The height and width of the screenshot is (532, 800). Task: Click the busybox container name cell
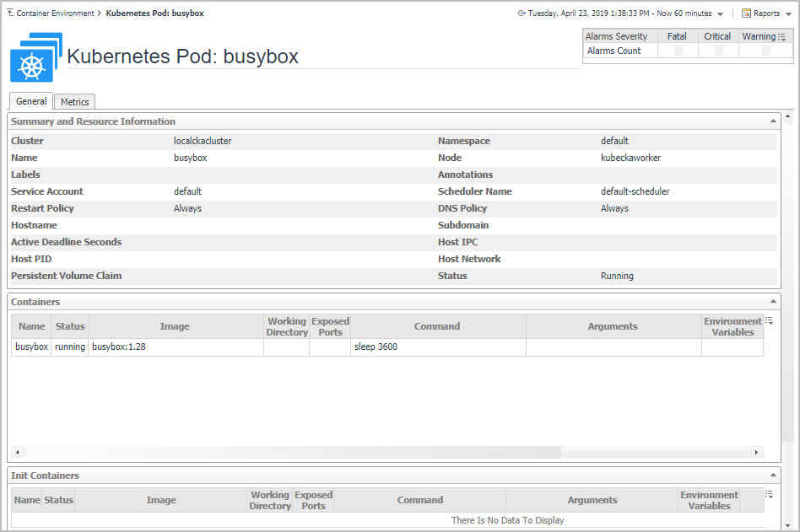coord(32,347)
